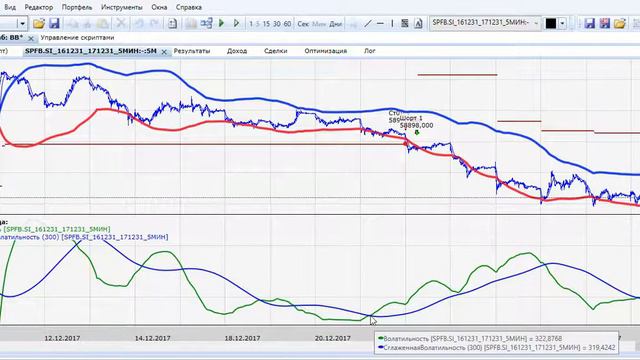Click the 18.12.2017 date on time axis
Viewport: 640px width, 360px height.
click(x=242, y=338)
